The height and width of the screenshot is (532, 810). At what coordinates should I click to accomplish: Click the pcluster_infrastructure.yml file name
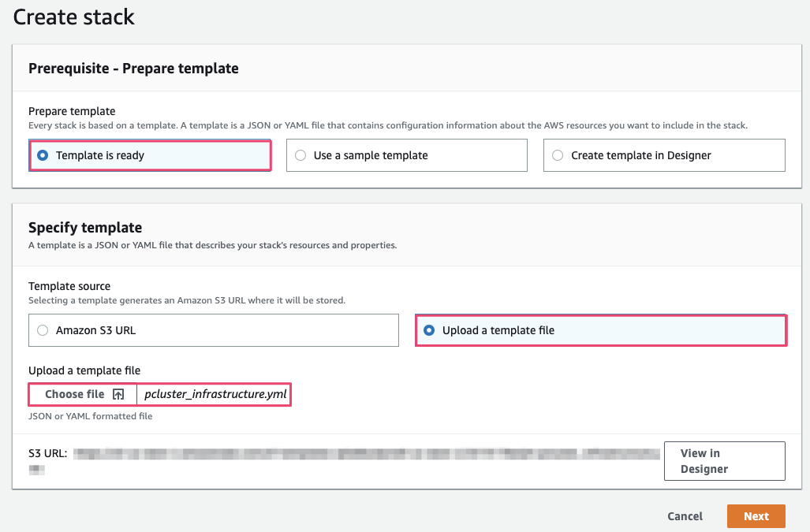pos(215,394)
